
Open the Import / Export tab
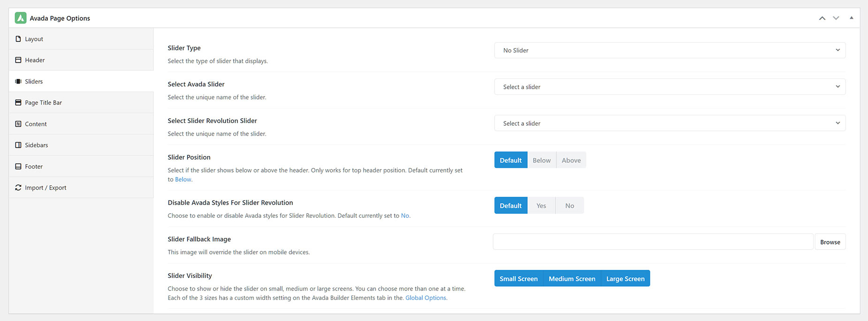81,188
